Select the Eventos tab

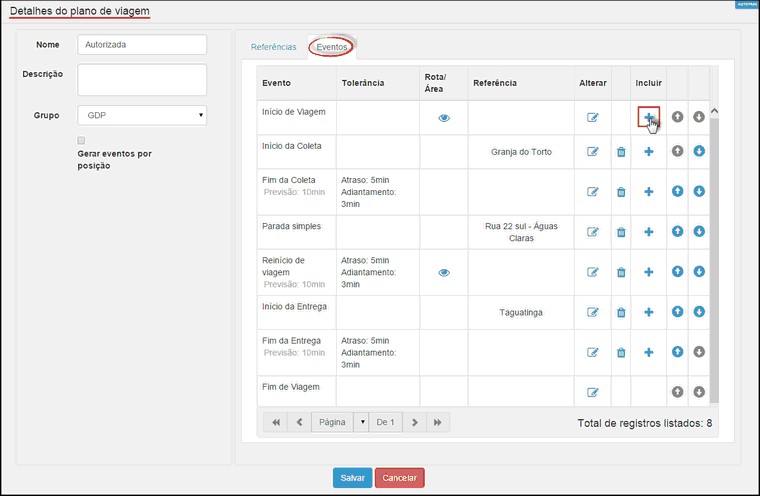point(332,47)
